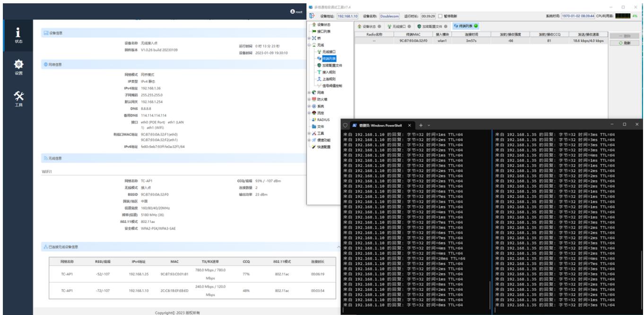The image size is (644, 315).
Task: Click green dot on 终端列表 tab
Action: point(476,26)
